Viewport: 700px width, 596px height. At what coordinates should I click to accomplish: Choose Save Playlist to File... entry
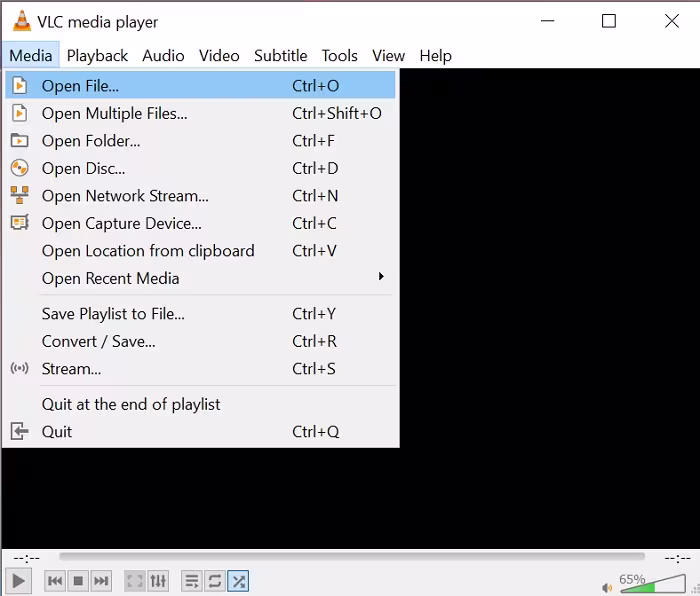pos(200,314)
